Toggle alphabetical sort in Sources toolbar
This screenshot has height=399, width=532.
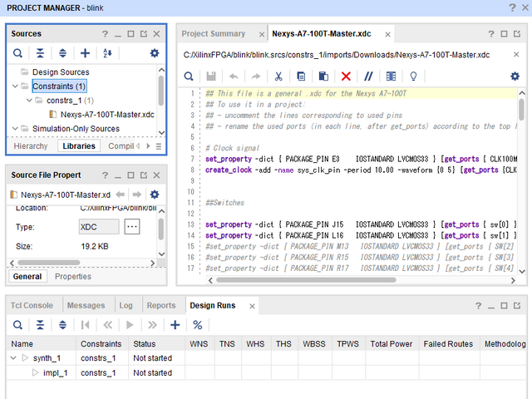coord(107,53)
